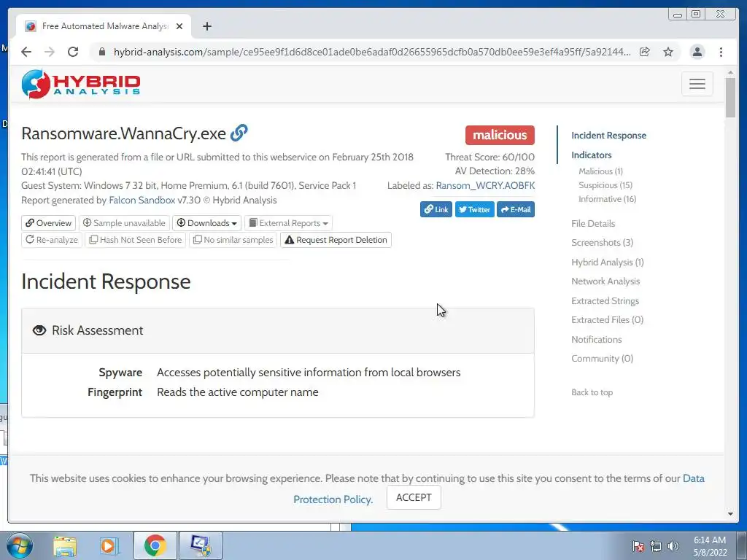Click the No similar samples button
Image resolution: width=747 pixels, height=560 pixels.
(x=233, y=239)
